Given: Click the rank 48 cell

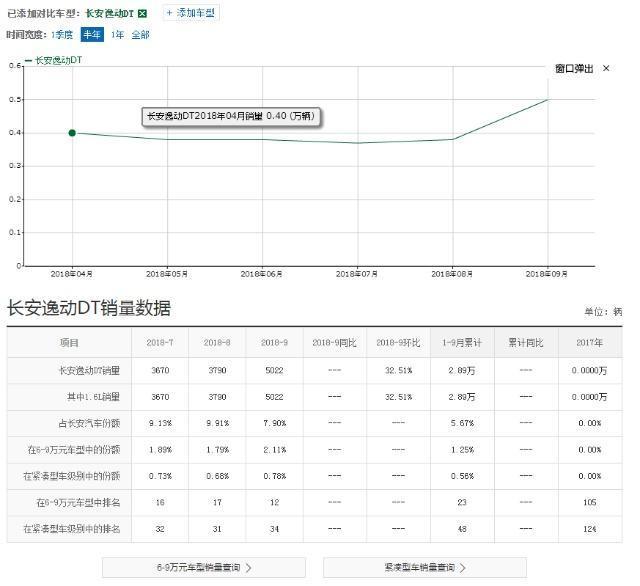Looking at the screenshot, I should 462,529.
